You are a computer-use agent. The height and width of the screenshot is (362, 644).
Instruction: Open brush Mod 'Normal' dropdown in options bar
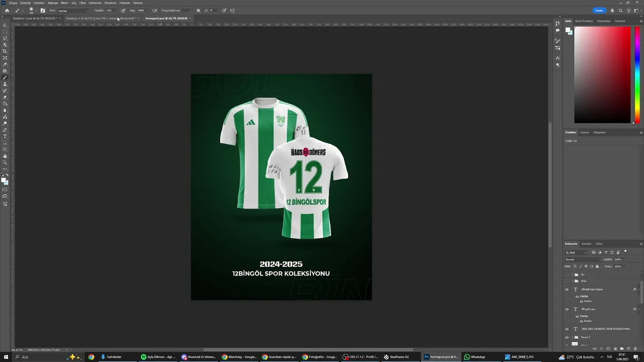[x=73, y=11]
